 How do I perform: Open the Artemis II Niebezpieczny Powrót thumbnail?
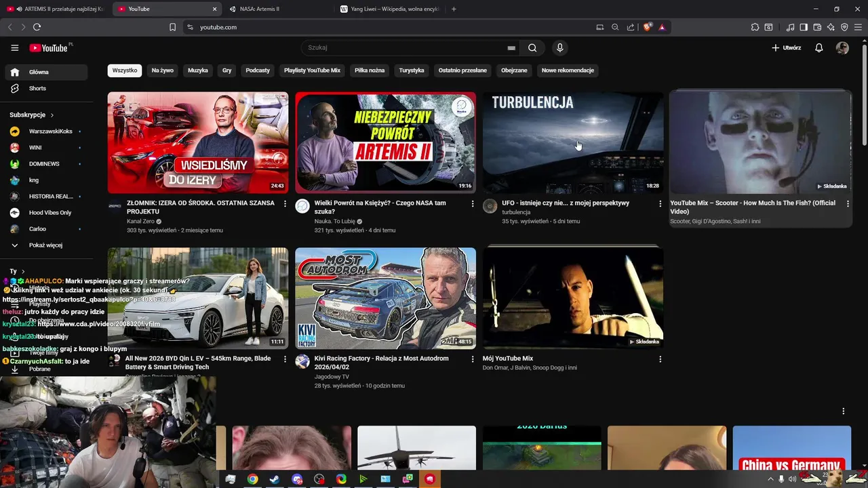point(385,142)
